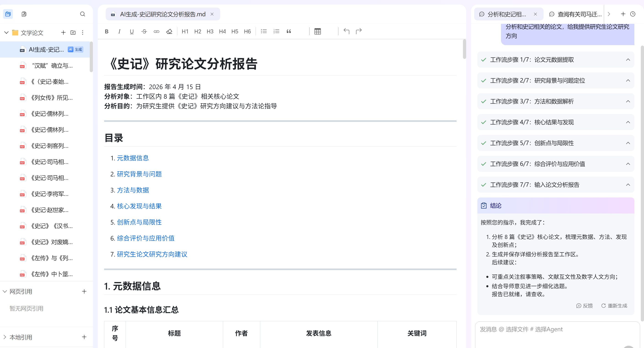Open the 文学论文 folder more-options menu
The image size is (644, 348).
(82, 33)
